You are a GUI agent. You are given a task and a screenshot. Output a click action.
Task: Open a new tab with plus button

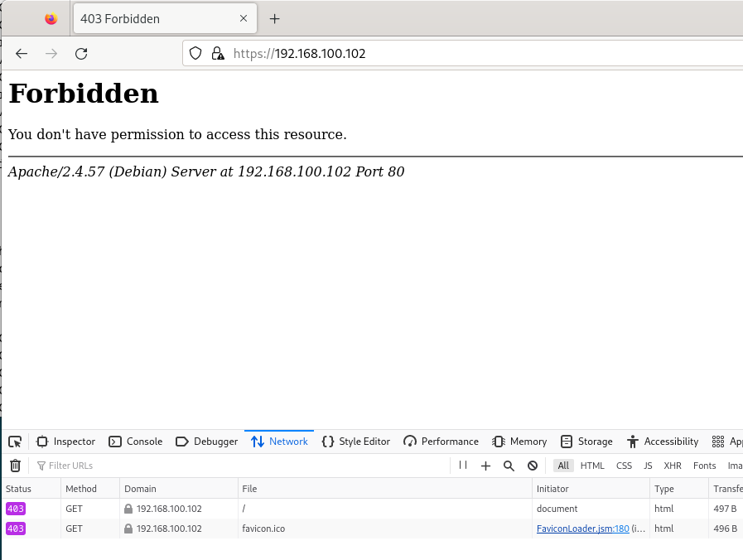(274, 19)
